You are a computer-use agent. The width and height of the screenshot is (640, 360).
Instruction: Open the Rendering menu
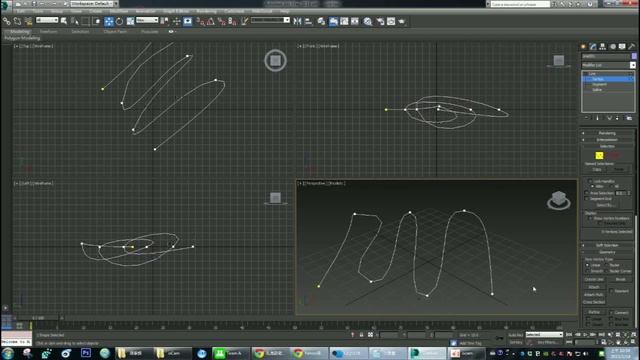(206, 11)
